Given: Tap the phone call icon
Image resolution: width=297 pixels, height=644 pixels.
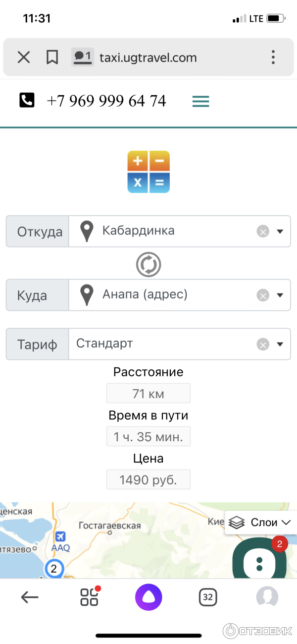Looking at the screenshot, I should [x=27, y=101].
